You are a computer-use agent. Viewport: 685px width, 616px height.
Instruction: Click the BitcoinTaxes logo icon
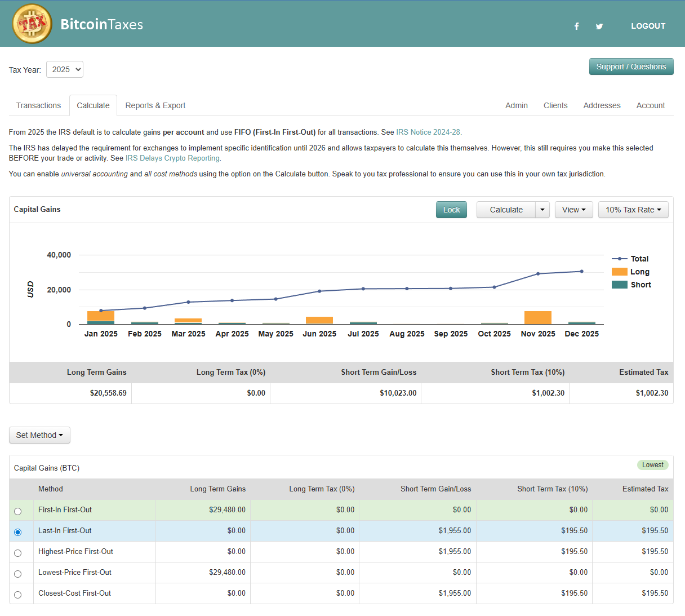point(32,24)
